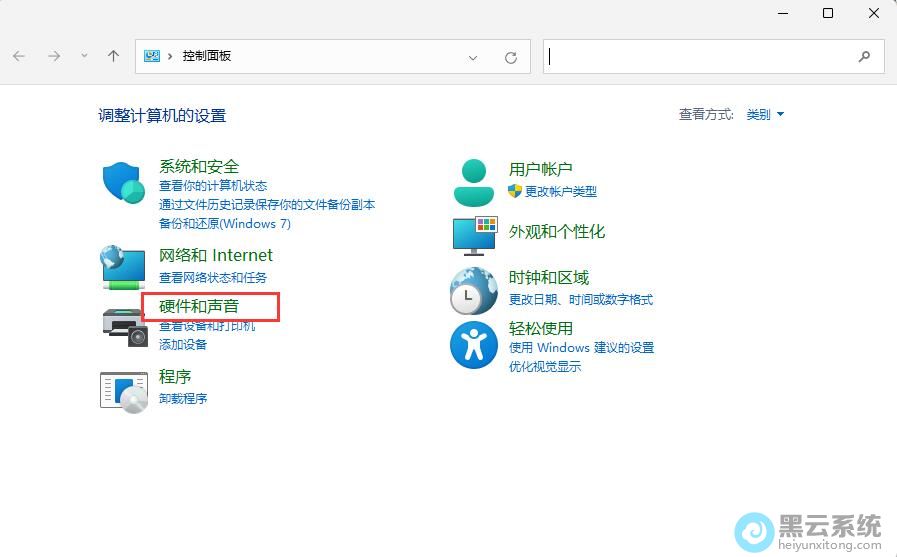
Task: Expand the 类别 view-by dropdown
Action: 765,115
